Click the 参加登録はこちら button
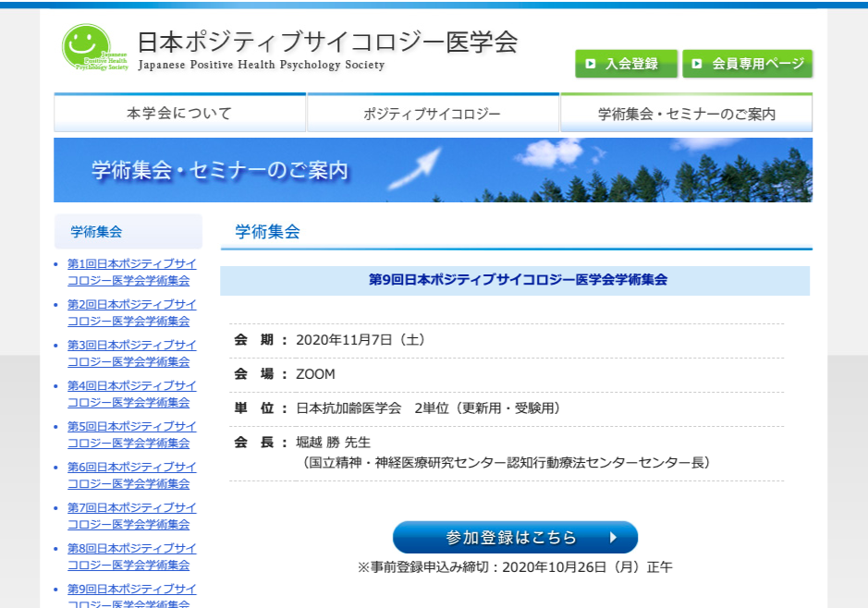The height and width of the screenshot is (608, 868). 516,537
